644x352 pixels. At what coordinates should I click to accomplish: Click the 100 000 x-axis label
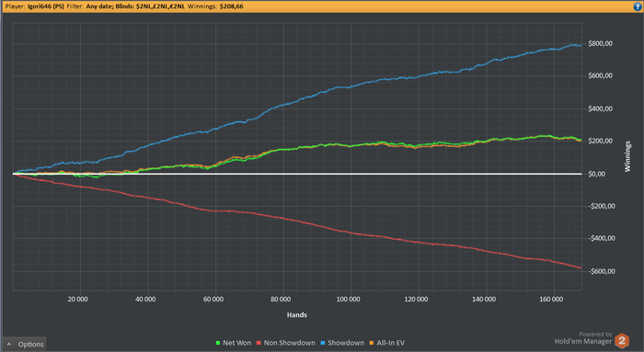pos(349,299)
